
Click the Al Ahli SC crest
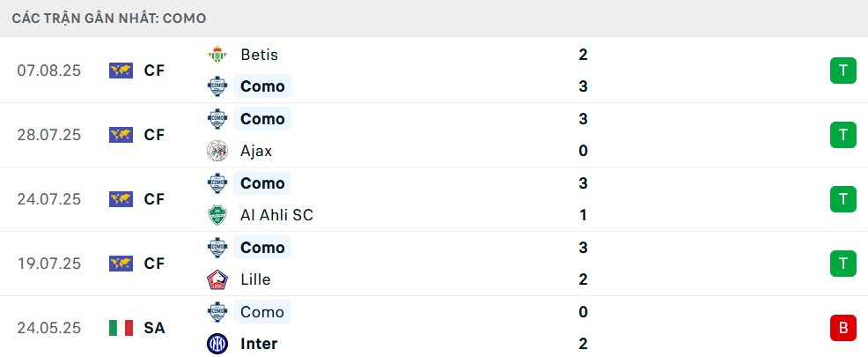[x=217, y=215]
